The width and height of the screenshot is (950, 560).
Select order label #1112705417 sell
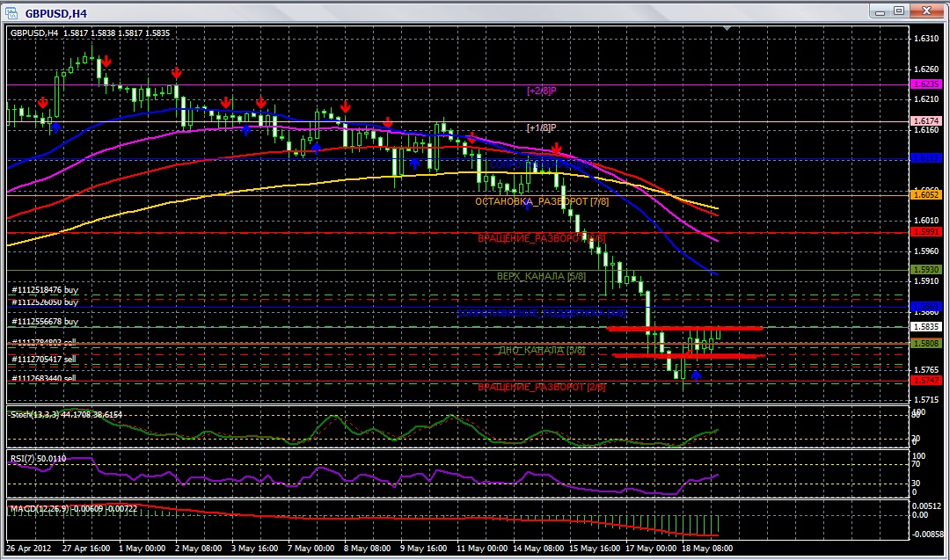tap(44, 360)
